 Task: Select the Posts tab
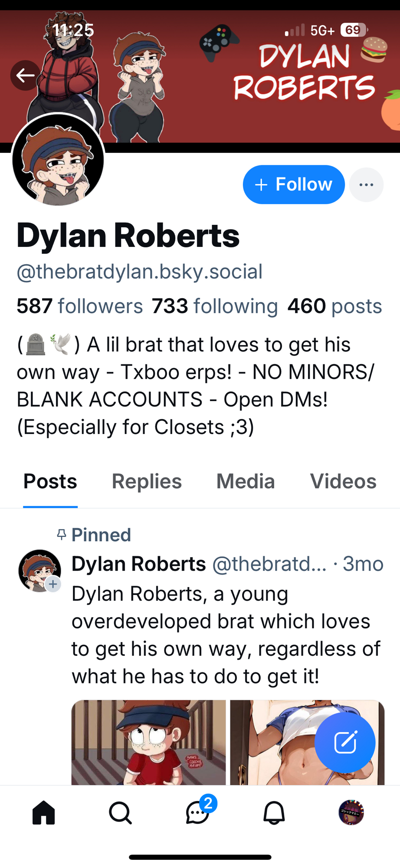click(50, 481)
